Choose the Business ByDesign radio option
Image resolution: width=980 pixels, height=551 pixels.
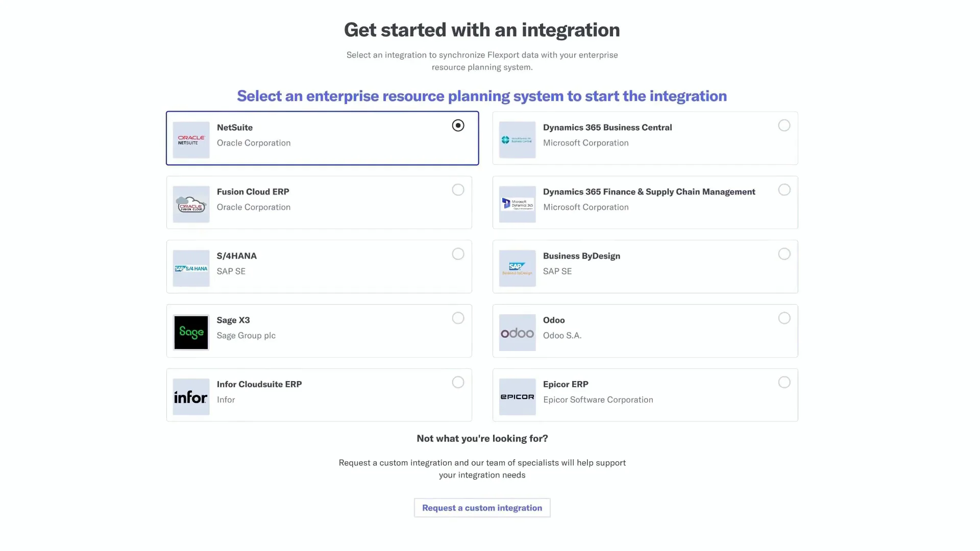click(784, 254)
